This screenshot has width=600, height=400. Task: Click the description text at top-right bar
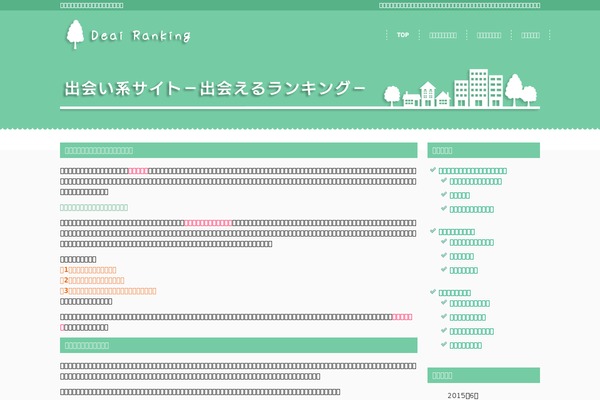(x=460, y=5)
